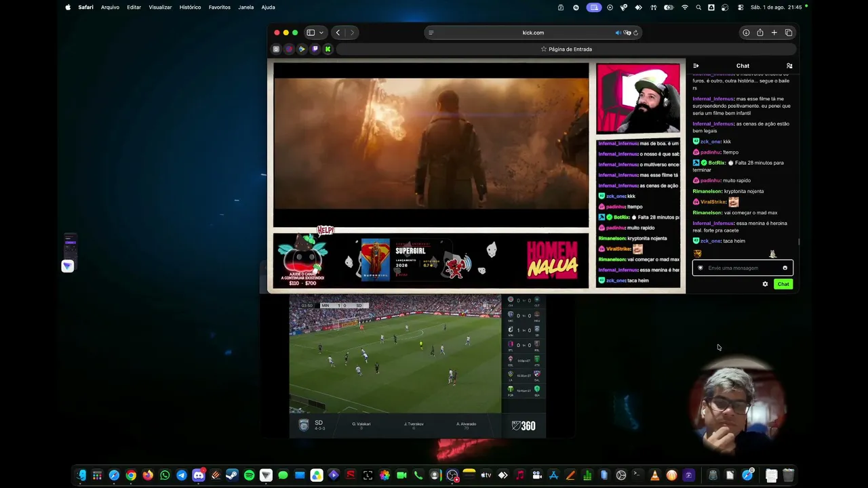Send message with green Chat button
868x488 pixels.
[783, 284]
